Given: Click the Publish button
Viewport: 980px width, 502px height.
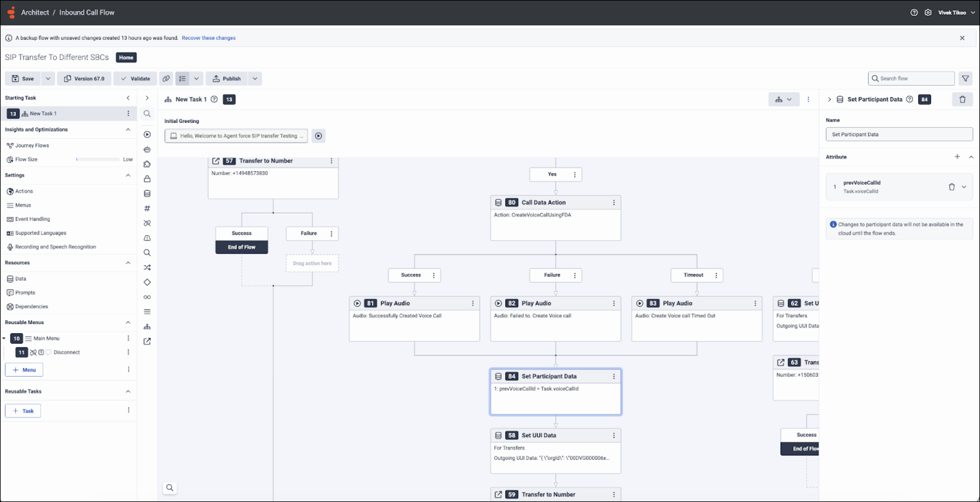Looking at the screenshot, I should pyautogui.click(x=227, y=79).
